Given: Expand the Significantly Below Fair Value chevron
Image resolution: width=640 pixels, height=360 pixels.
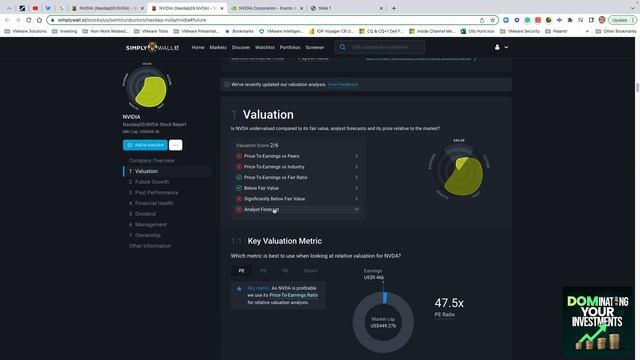Looking at the screenshot, I should (356, 198).
